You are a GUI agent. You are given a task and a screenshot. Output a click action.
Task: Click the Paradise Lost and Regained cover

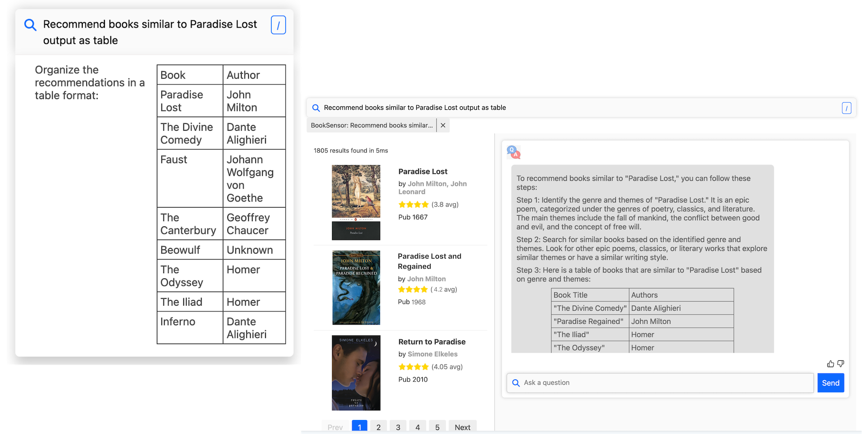356,288
